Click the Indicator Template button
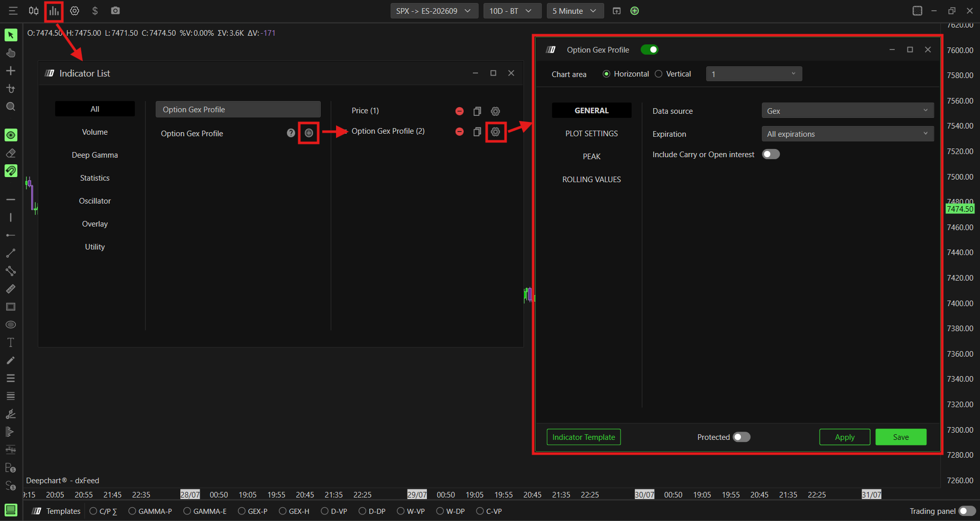980x521 pixels. pyautogui.click(x=584, y=437)
